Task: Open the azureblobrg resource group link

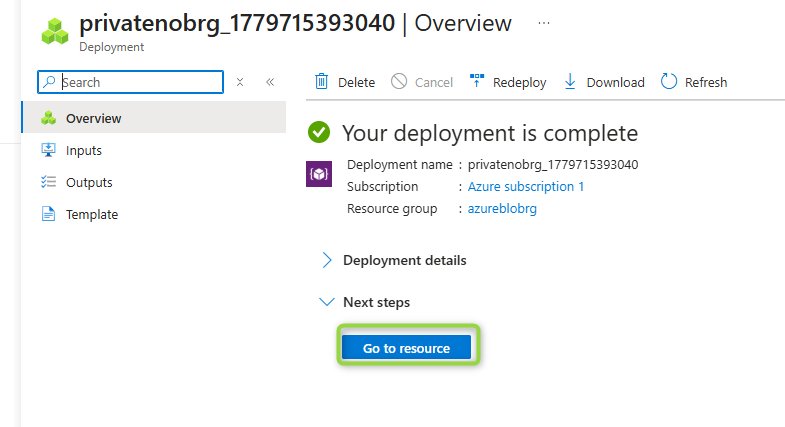Action: tap(502, 208)
